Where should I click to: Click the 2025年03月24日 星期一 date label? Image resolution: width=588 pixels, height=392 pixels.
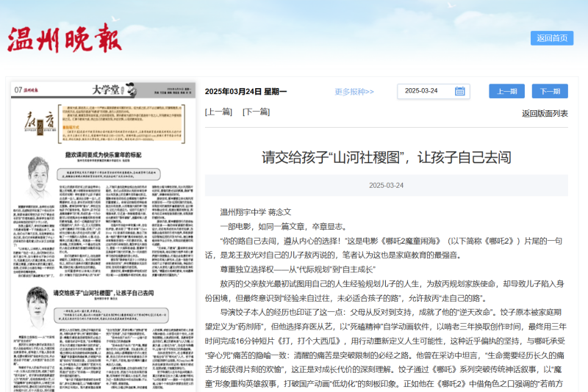tap(245, 92)
